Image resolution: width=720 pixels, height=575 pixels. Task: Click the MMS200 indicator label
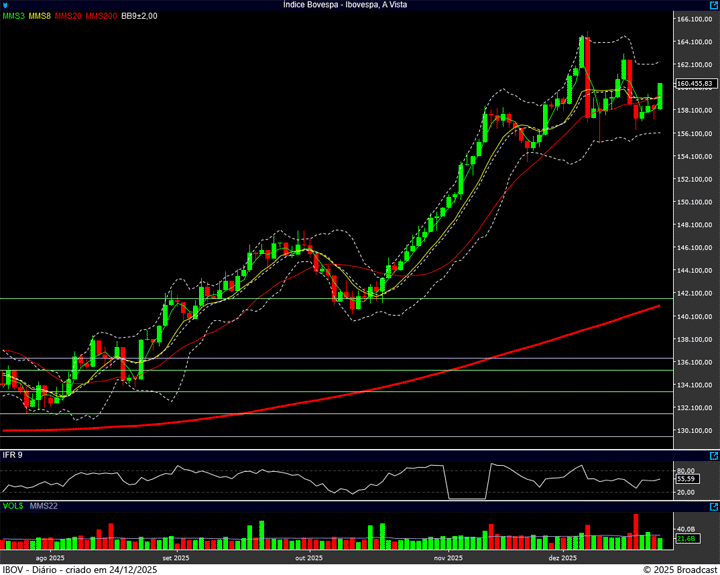coord(100,16)
